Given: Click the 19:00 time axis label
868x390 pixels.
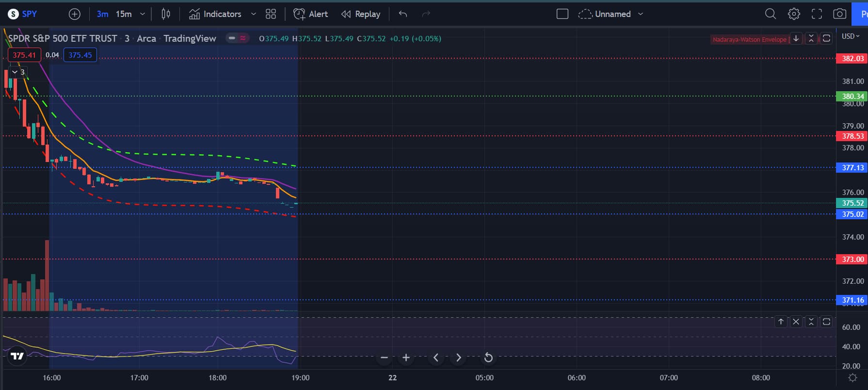Looking at the screenshot, I should tap(301, 378).
